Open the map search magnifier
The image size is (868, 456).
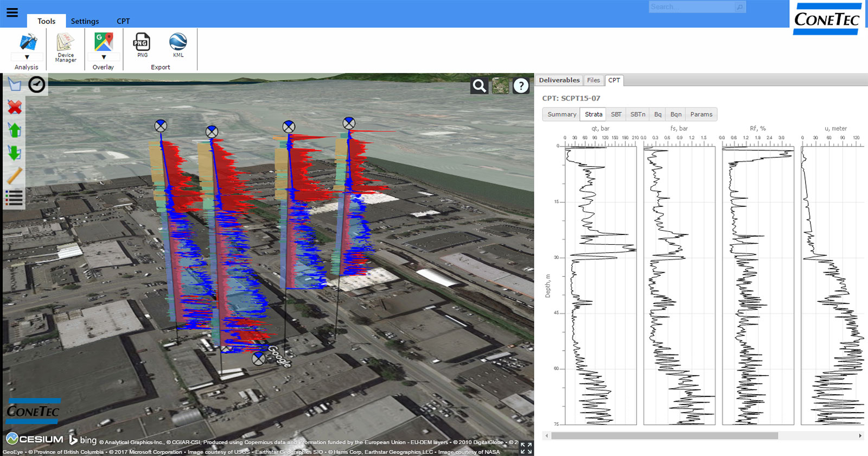479,86
